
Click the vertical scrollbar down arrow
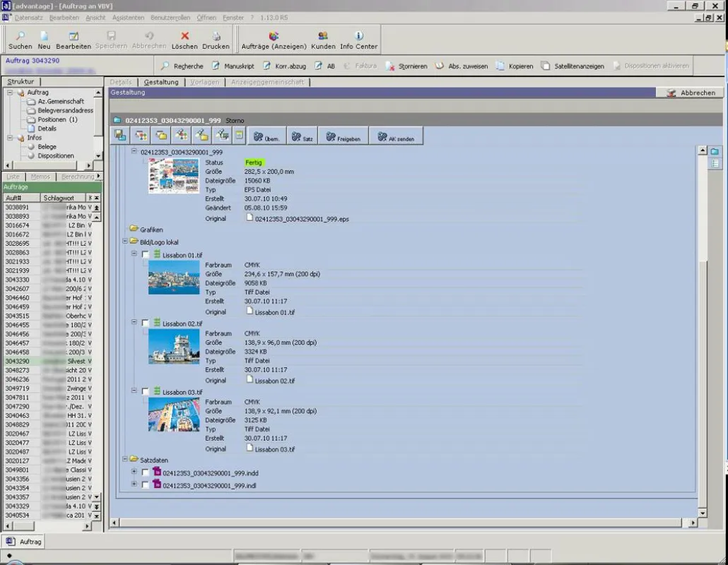click(702, 513)
